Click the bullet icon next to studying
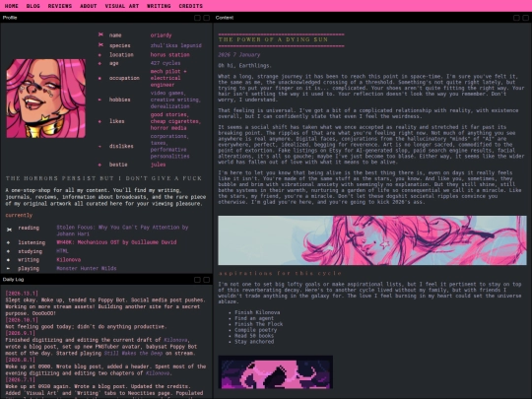 pyautogui.click(x=8, y=251)
